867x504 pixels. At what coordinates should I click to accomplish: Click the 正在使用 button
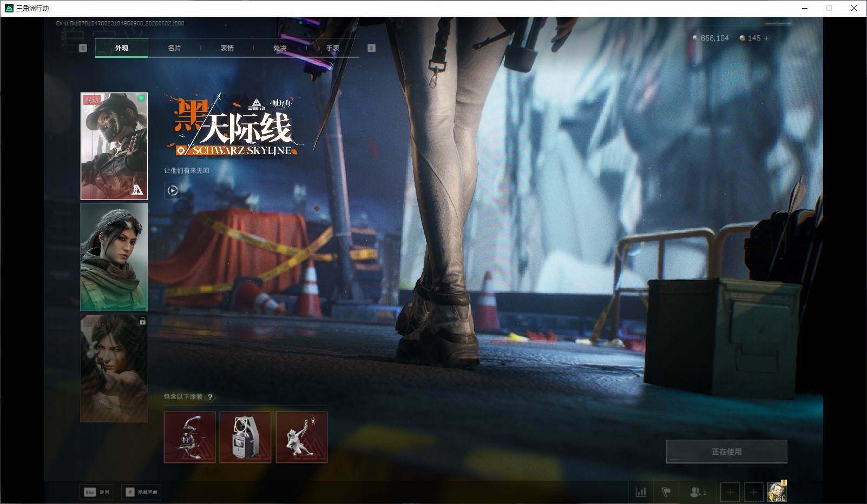tap(726, 452)
